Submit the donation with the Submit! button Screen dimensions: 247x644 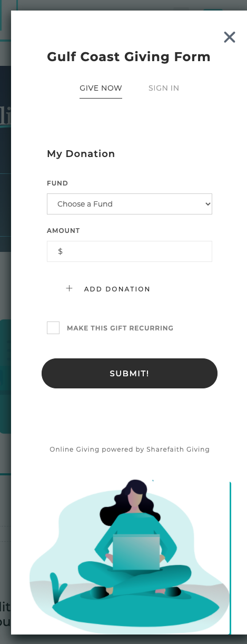click(130, 374)
